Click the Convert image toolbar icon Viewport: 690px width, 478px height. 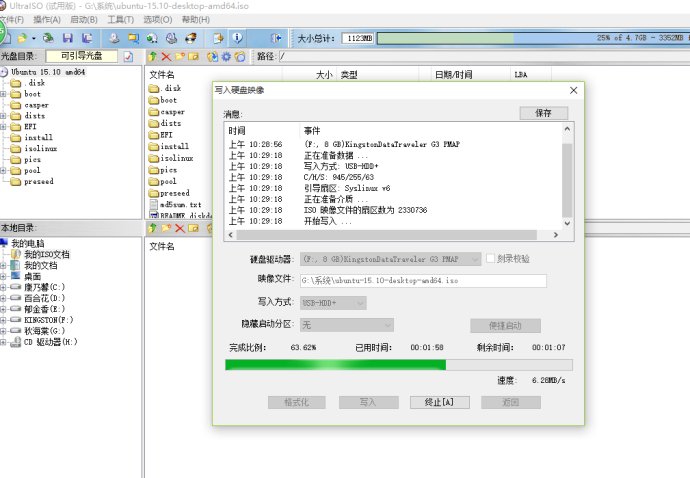click(152, 38)
